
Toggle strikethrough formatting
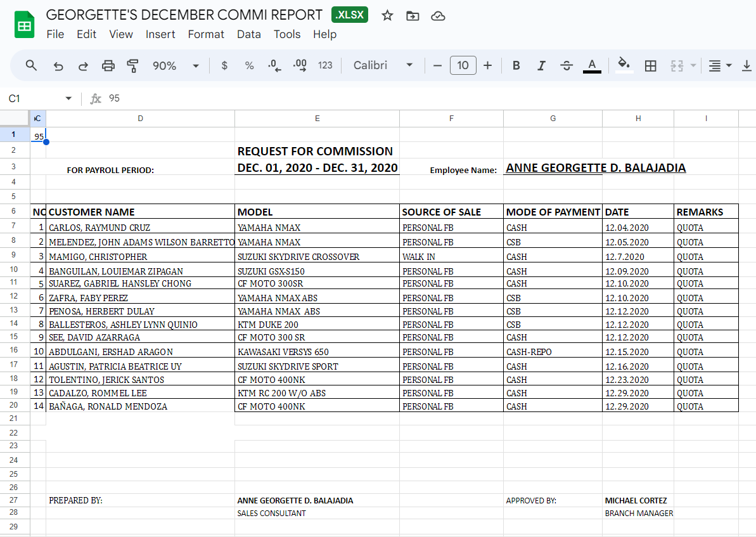(567, 65)
